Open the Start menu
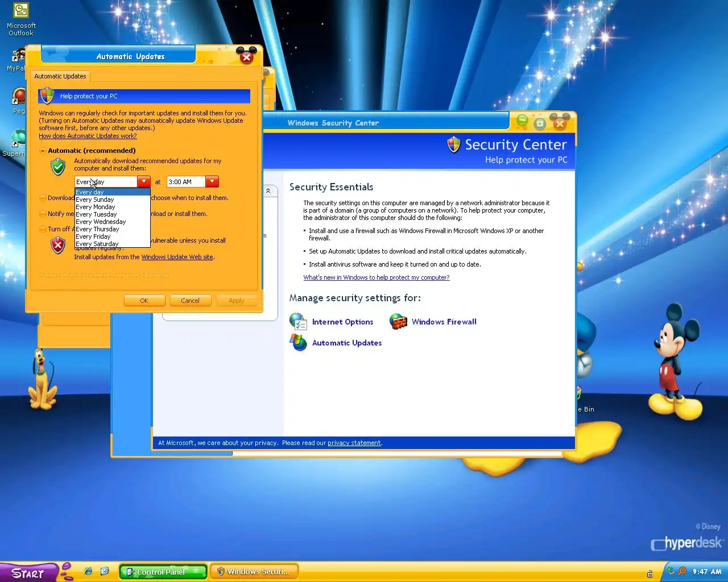The image size is (728, 582). 28,572
